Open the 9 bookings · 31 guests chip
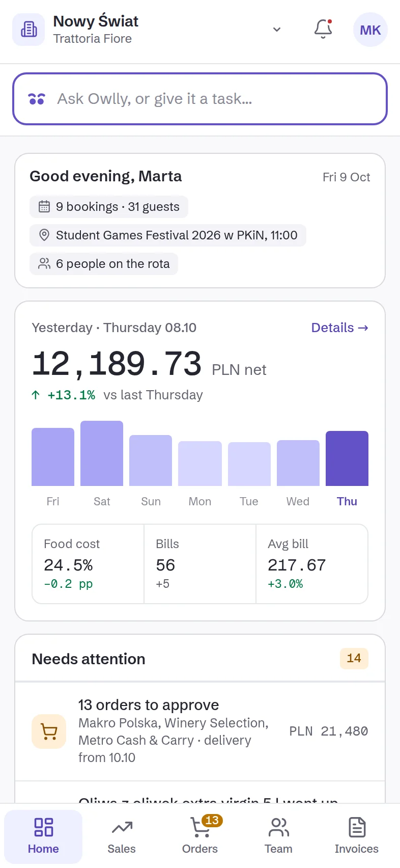Screen dimensions: 400x868 [x=109, y=207]
